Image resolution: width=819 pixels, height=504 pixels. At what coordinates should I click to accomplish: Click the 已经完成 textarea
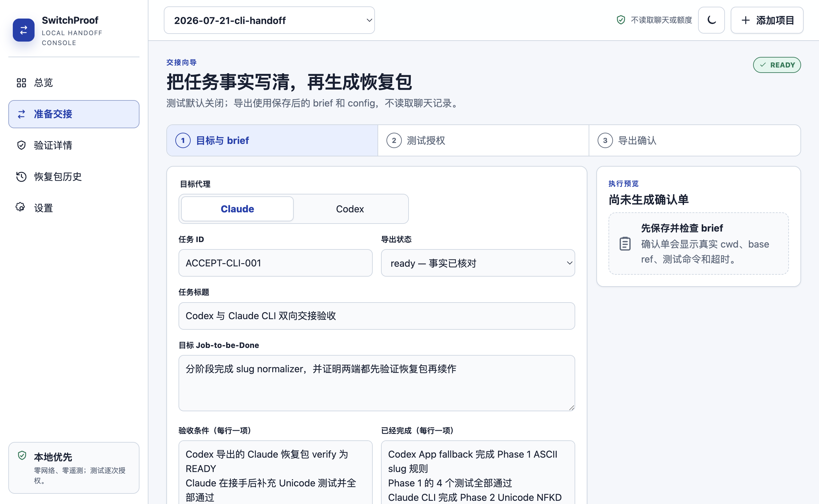click(x=478, y=472)
